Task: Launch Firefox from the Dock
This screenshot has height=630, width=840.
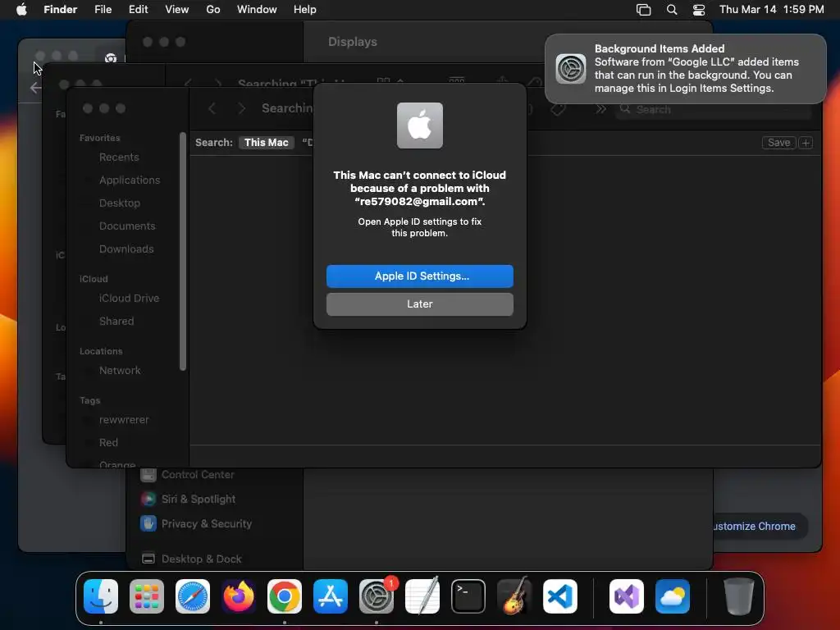Action: coord(239,596)
